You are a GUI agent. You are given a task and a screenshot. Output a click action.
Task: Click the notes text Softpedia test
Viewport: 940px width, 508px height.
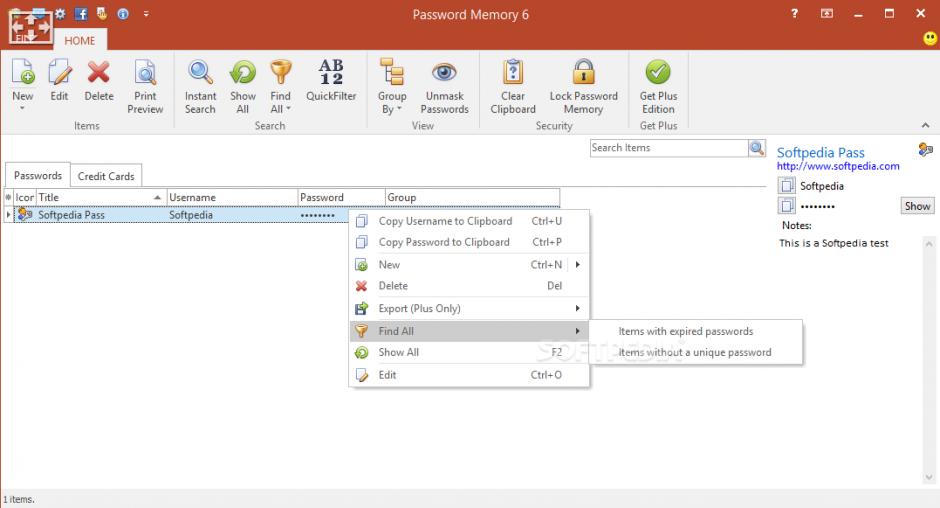[834, 243]
